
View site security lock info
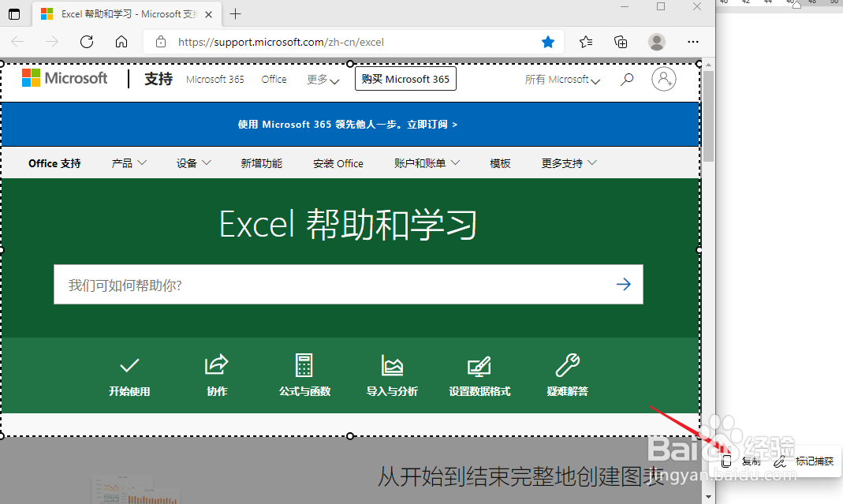160,42
